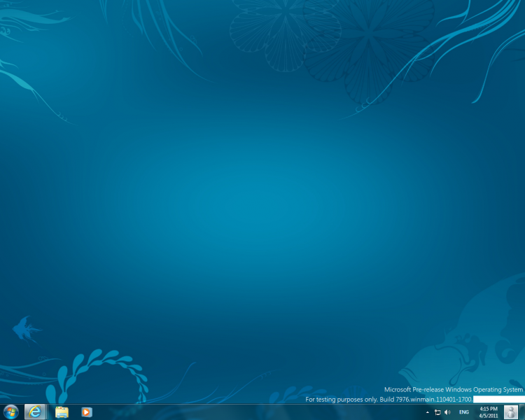Open Windows Explorer folder icon

(x=62, y=412)
